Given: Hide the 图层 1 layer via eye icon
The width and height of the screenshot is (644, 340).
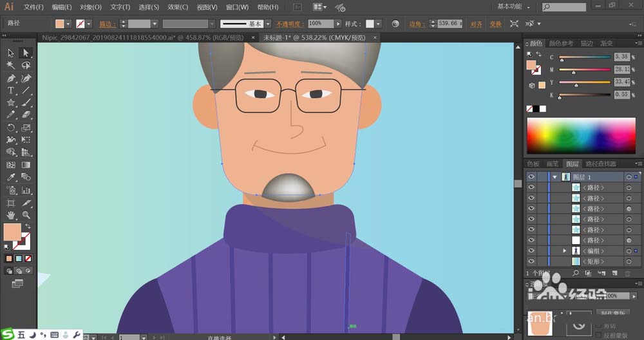Looking at the screenshot, I should (x=531, y=176).
